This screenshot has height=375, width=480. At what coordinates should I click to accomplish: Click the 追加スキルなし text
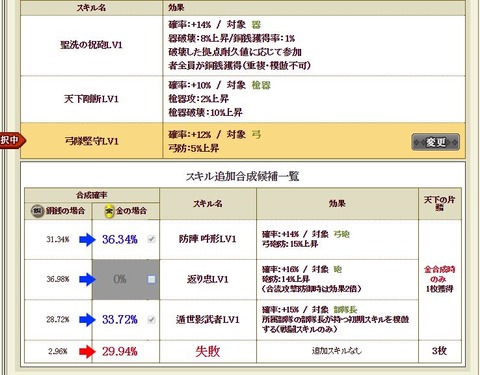337,351
